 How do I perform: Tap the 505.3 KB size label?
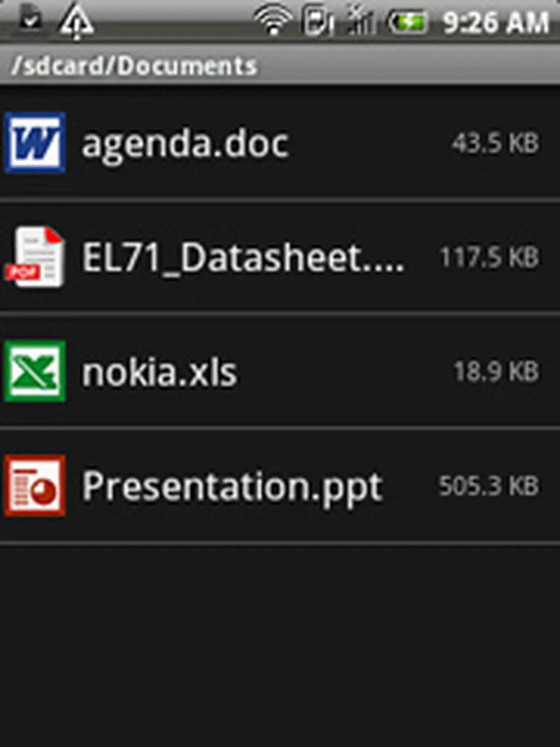point(489,485)
